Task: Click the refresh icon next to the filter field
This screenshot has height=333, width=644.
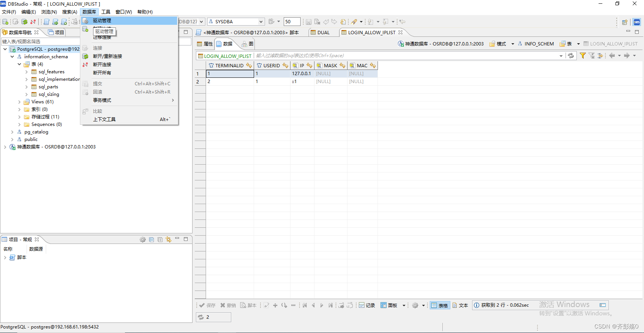Action: click(571, 56)
